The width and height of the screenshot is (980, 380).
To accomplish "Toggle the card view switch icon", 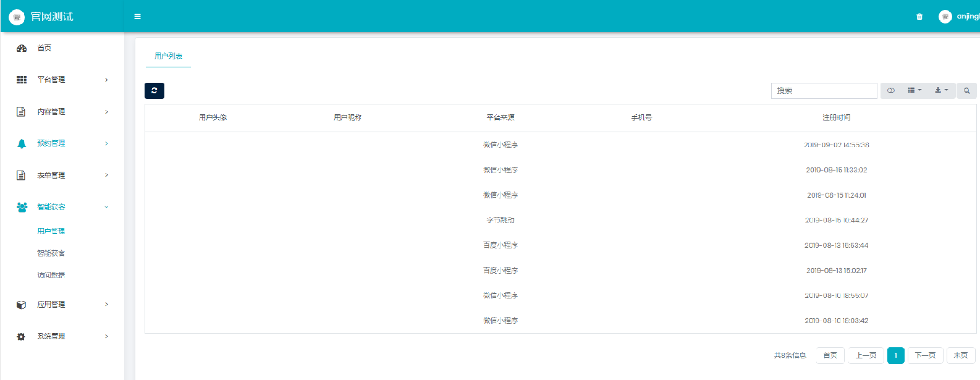I will [x=891, y=91].
